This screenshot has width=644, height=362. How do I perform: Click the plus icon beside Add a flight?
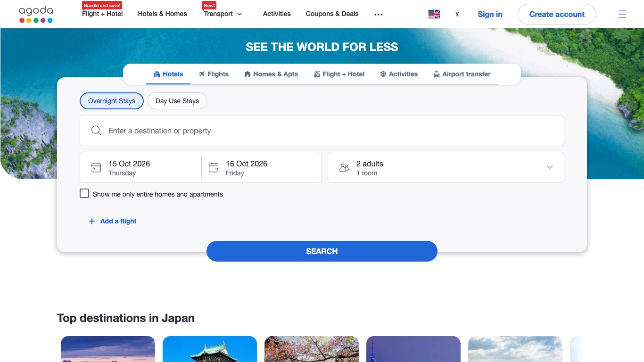coord(92,221)
